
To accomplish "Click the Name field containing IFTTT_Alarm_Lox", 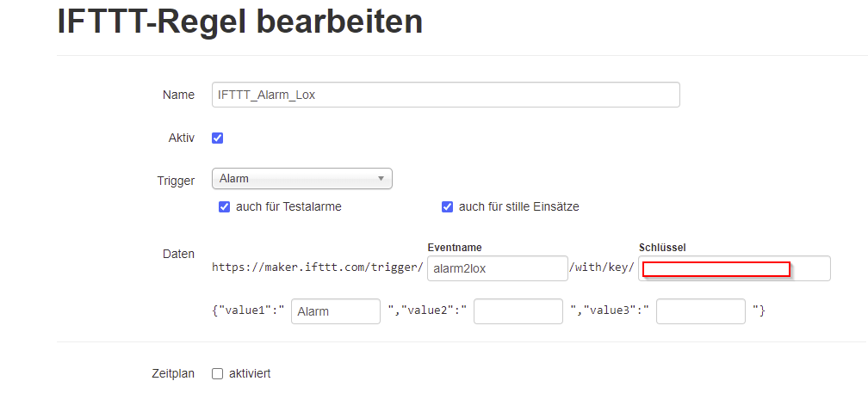I will point(445,95).
